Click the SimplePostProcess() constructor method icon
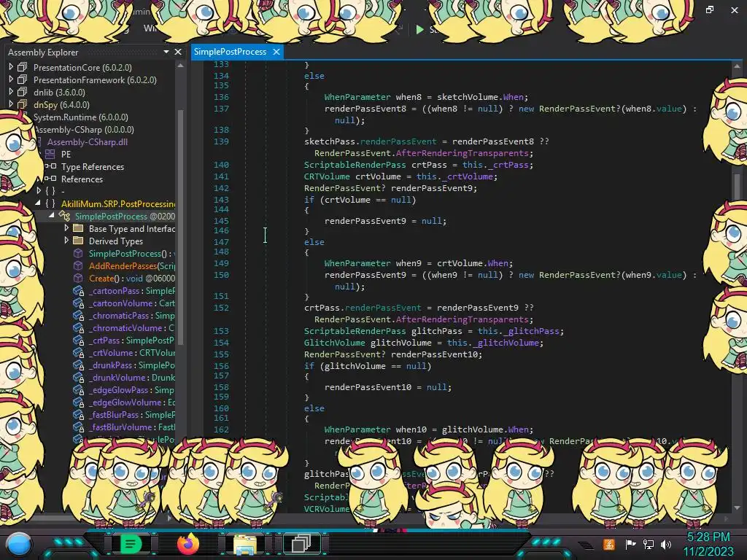 click(x=78, y=253)
